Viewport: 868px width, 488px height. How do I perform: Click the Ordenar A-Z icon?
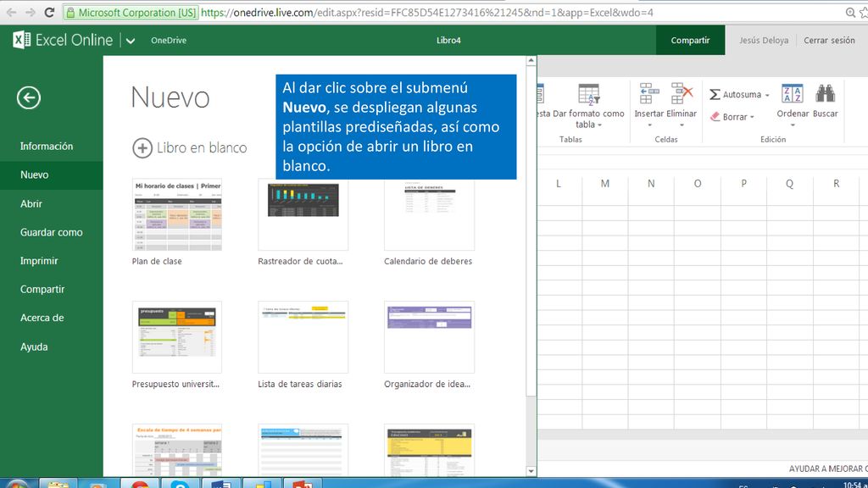pos(793,93)
